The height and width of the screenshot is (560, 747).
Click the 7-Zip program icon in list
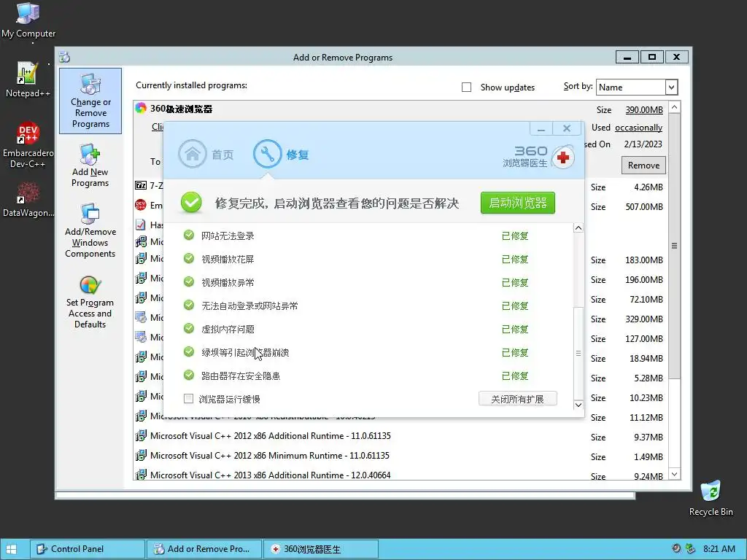click(x=141, y=185)
